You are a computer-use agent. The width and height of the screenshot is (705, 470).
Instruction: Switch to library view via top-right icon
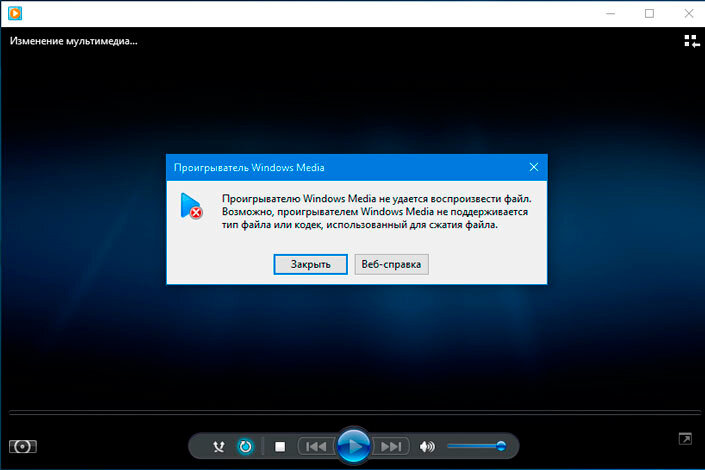click(692, 41)
